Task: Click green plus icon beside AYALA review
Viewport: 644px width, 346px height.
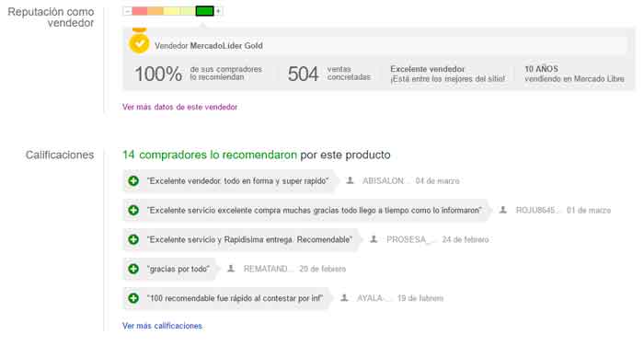Action: [133, 298]
